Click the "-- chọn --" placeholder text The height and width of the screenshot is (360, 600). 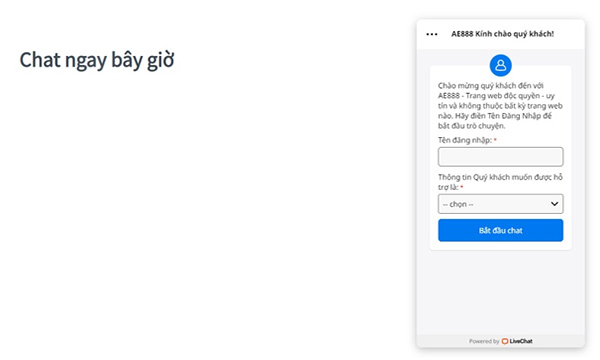(458, 204)
